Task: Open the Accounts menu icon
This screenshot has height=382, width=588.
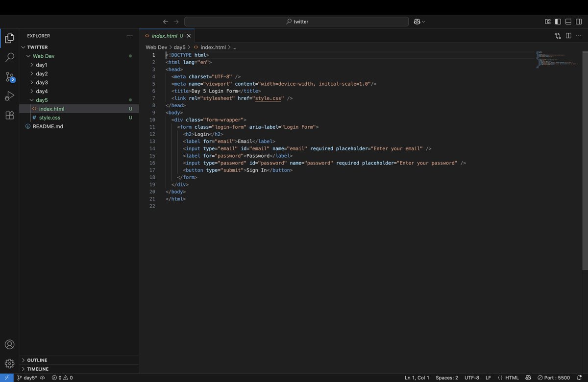Action: tap(9, 344)
